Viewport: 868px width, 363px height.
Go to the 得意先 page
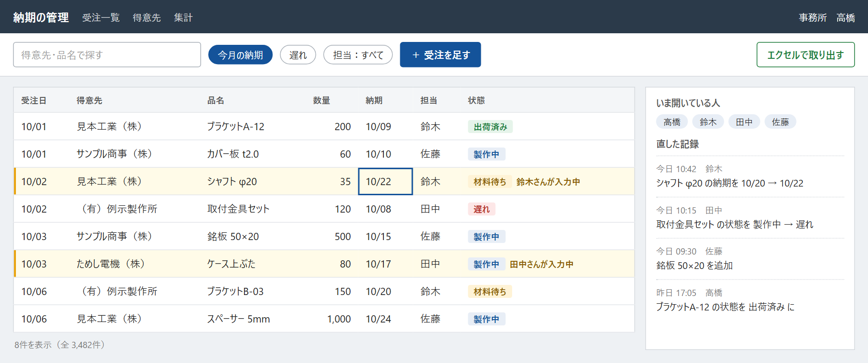pyautogui.click(x=147, y=18)
